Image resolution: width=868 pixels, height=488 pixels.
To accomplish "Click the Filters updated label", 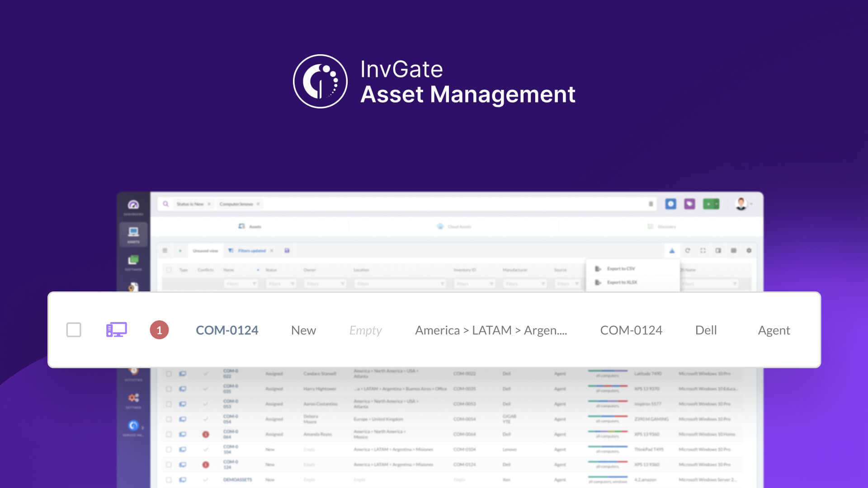I will 252,250.
